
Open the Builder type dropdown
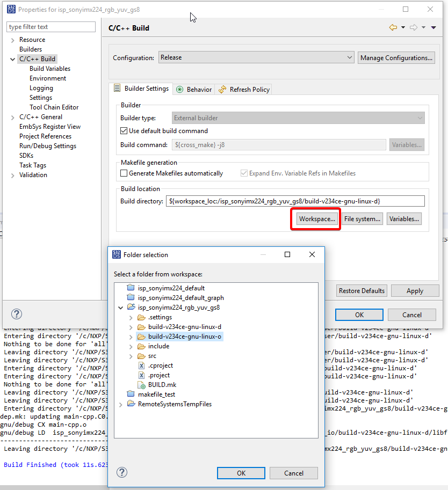point(298,118)
